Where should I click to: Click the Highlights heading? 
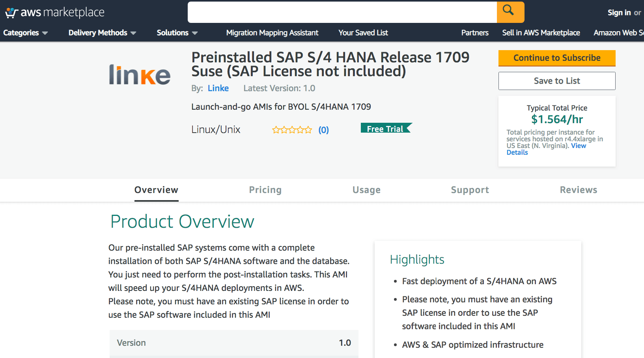[x=417, y=259]
